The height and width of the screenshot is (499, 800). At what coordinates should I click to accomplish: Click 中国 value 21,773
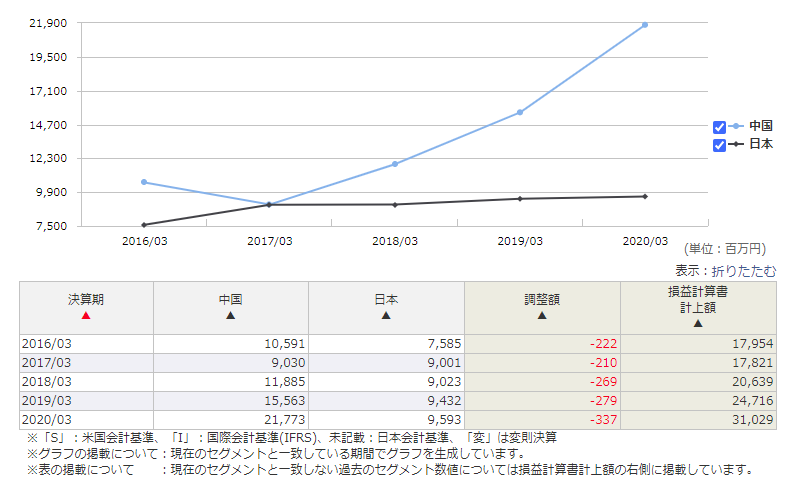(285, 419)
